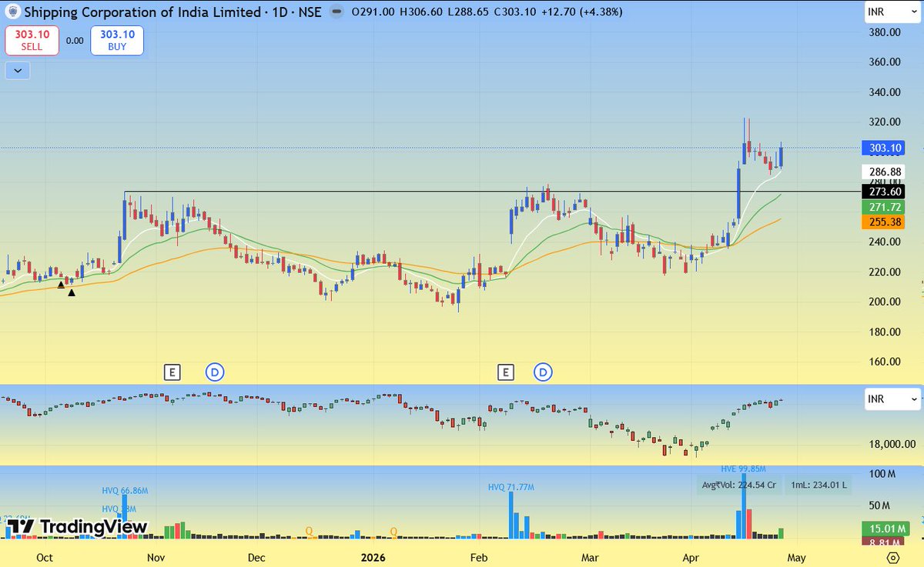Open the earnings E marker near November

[172, 372]
